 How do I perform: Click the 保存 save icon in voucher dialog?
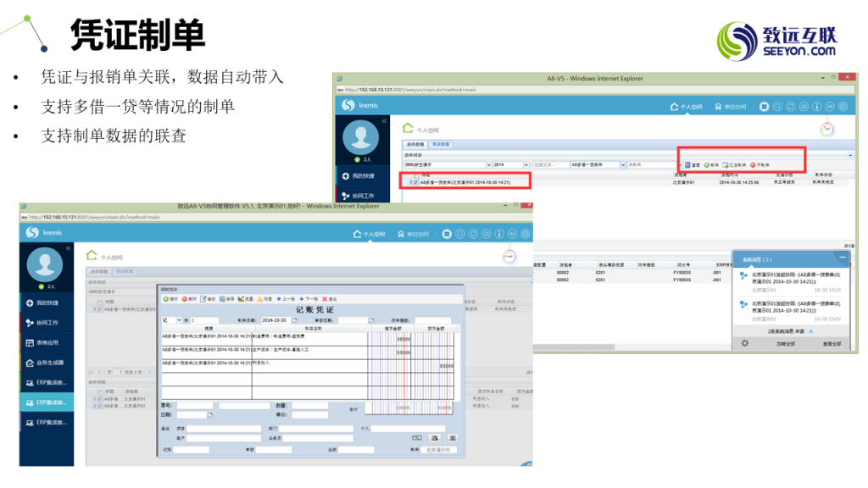click(223, 299)
